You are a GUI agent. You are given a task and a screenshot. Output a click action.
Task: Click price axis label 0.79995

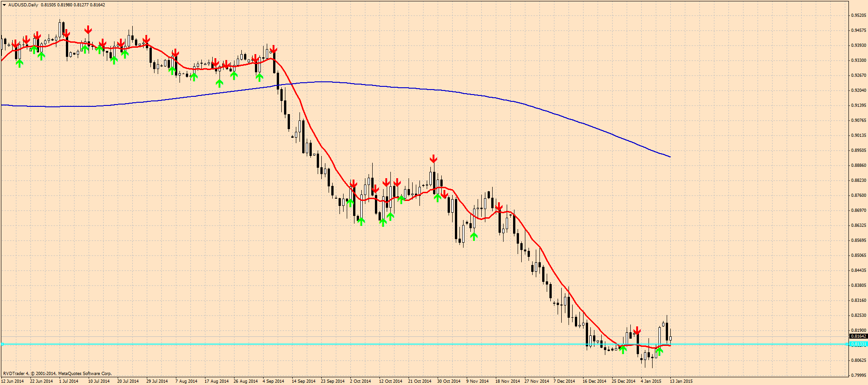(858, 375)
